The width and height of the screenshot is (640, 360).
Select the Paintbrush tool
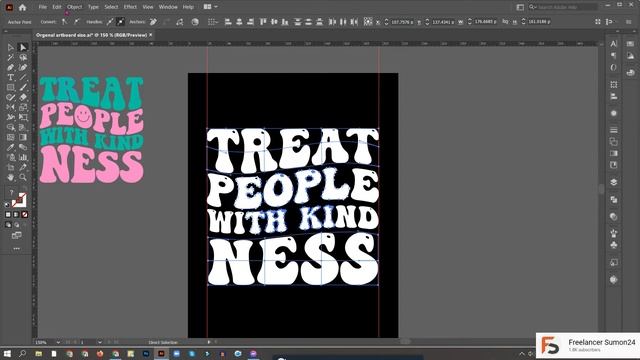coord(23,87)
